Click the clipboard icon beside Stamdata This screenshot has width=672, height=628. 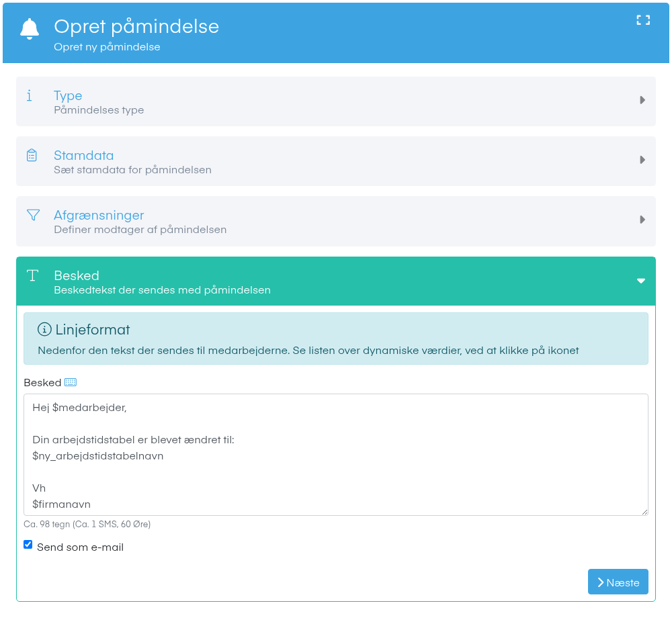click(32, 154)
